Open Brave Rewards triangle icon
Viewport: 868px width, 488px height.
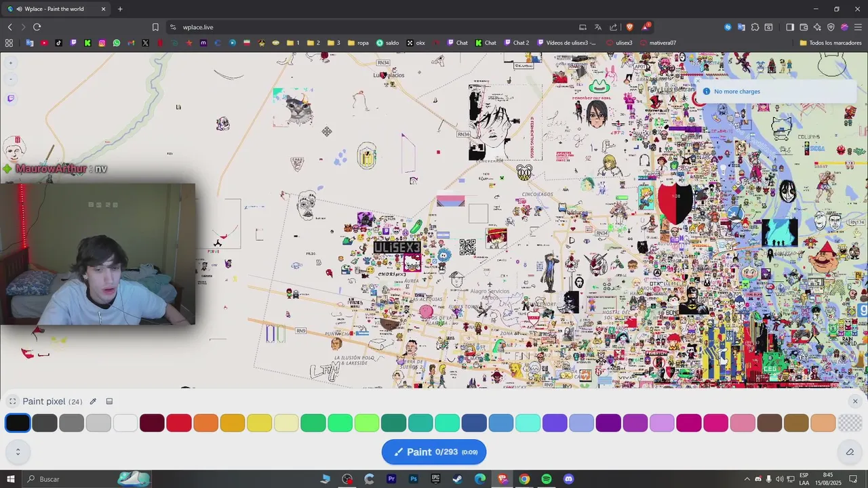tap(646, 27)
